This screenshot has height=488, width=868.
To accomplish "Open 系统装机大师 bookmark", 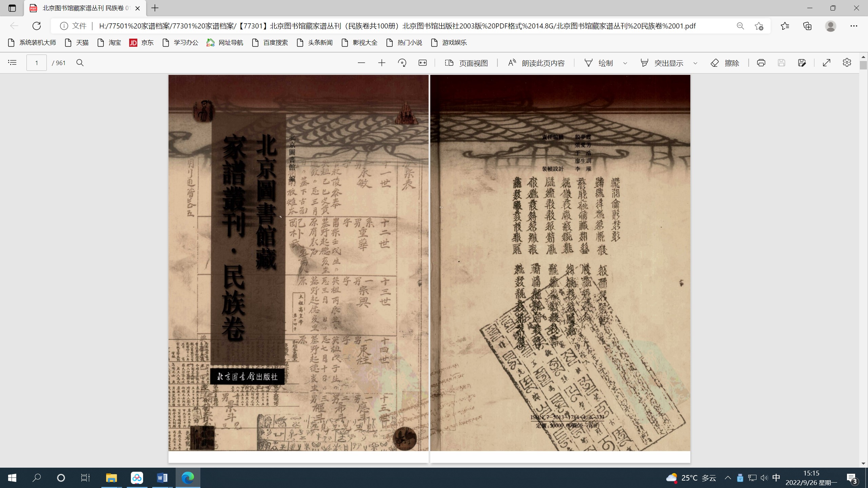I will (x=32, y=43).
